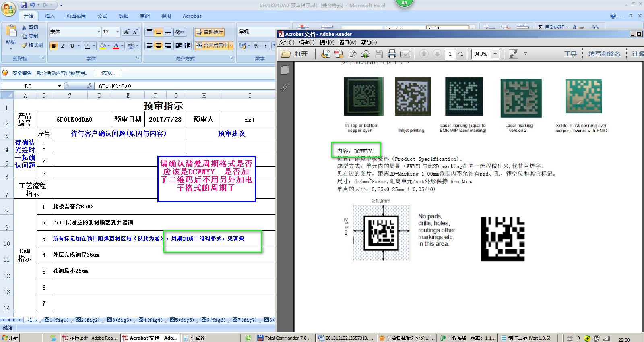Open the 页面布局 ribbon tab
The width and height of the screenshot is (644, 342).
click(x=76, y=16)
